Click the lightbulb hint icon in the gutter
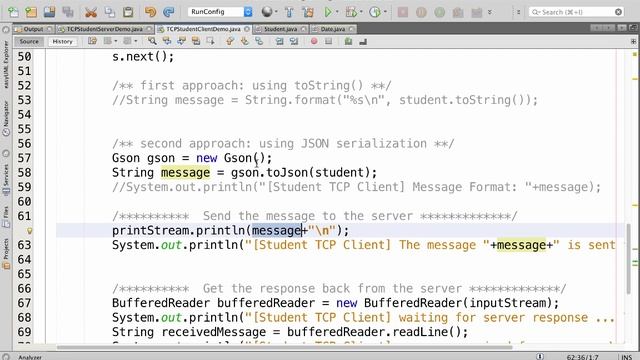Viewport: 640px width, 360px height. pyautogui.click(x=30, y=231)
